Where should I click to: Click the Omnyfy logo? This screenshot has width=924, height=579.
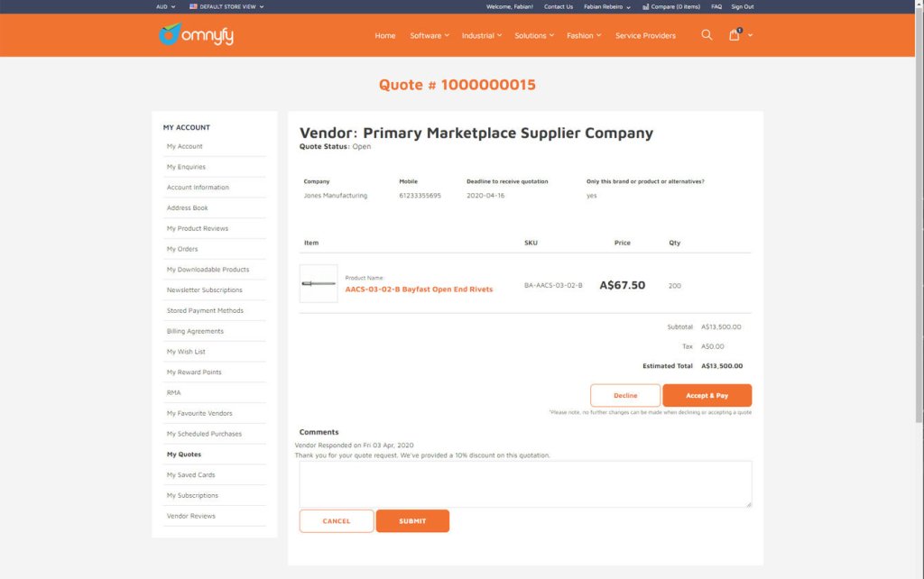195,35
